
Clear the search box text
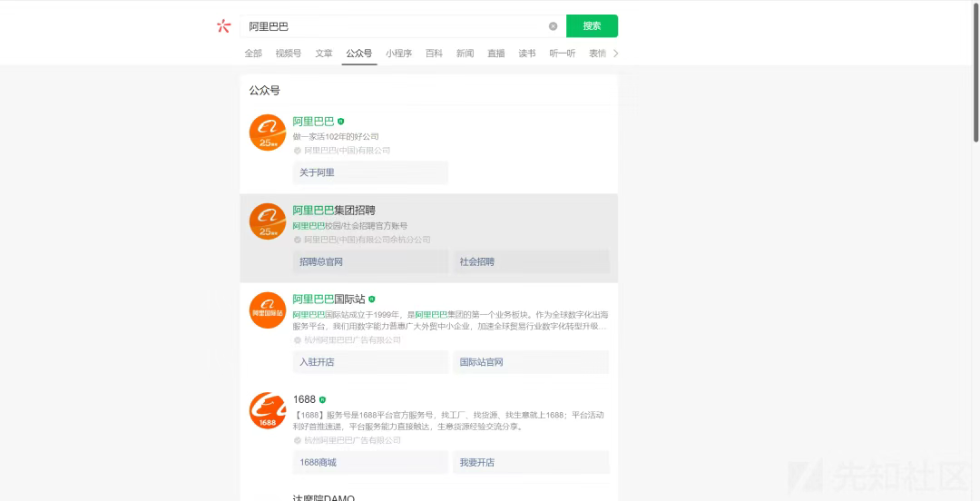pyautogui.click(x=554, y=26)
